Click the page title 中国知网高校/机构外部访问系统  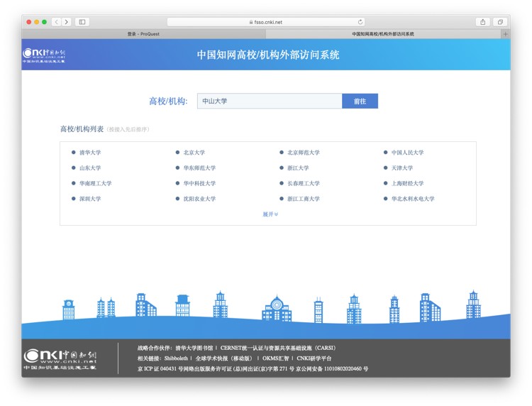tap(268, 55)
